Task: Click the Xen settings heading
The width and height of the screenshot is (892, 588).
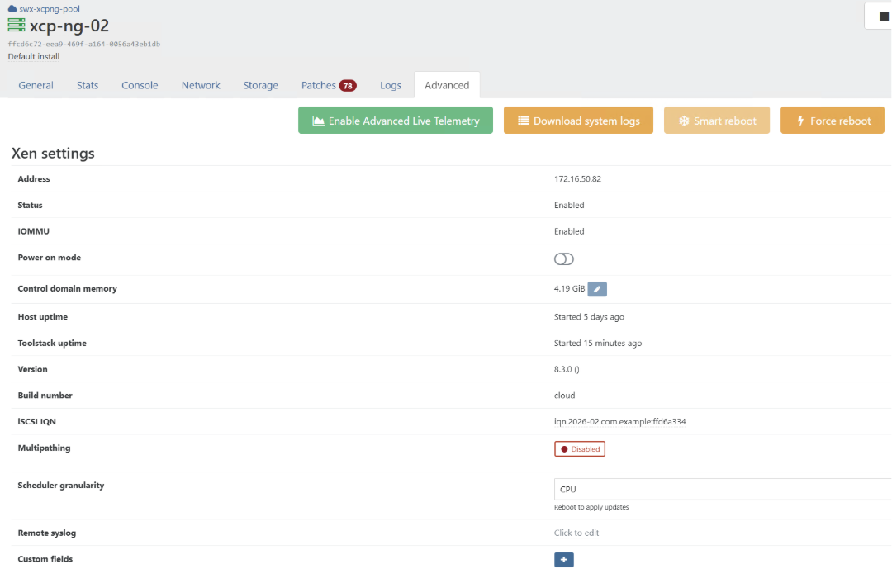Action: click(53, 153)
